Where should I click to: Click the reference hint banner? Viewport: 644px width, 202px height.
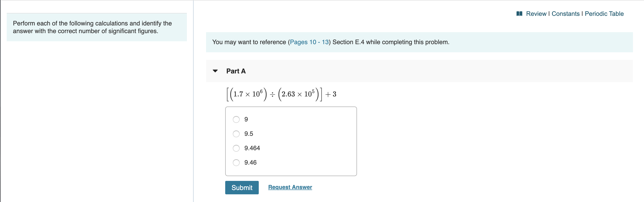330,42
